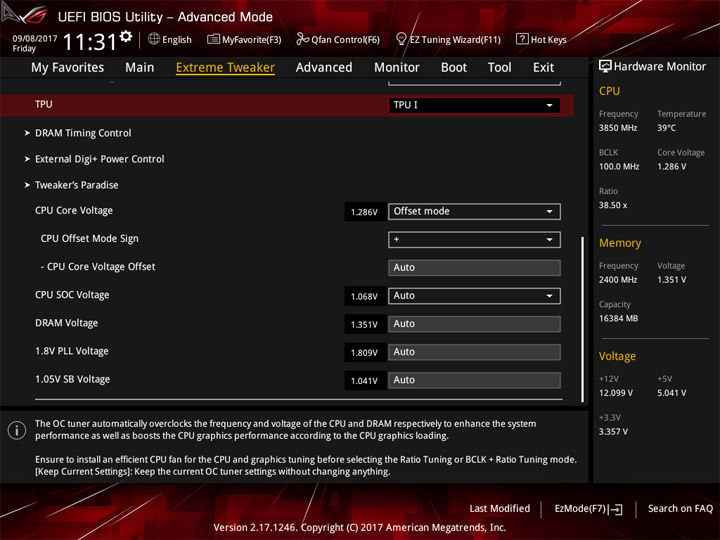Click the CPU Core Voltage Offset field
Viewport: 720px width, 540px height.
pyautogui.click(x=474, y=268)
